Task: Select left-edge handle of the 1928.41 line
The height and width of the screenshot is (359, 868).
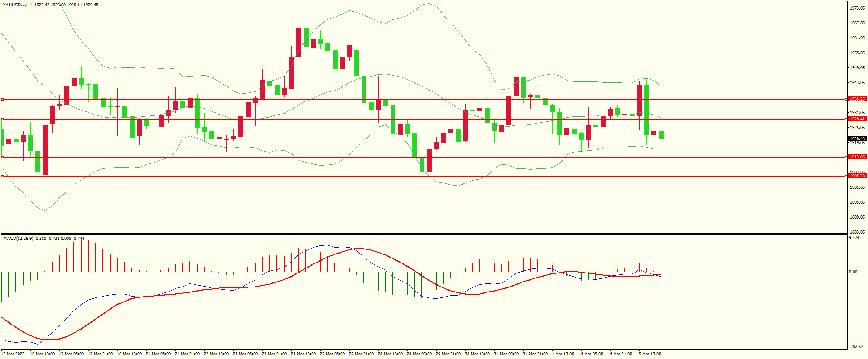Action: click(2, 120)
